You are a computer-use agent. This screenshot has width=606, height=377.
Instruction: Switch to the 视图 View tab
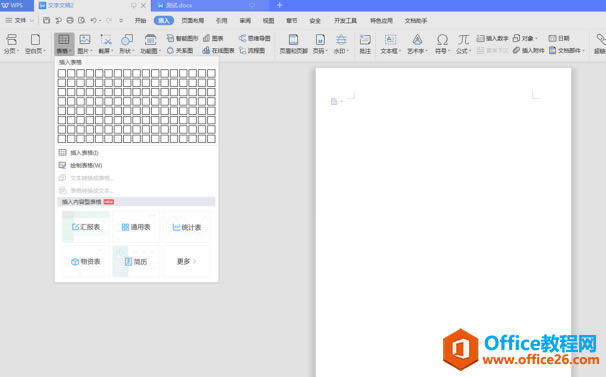(x=268, y=20)
